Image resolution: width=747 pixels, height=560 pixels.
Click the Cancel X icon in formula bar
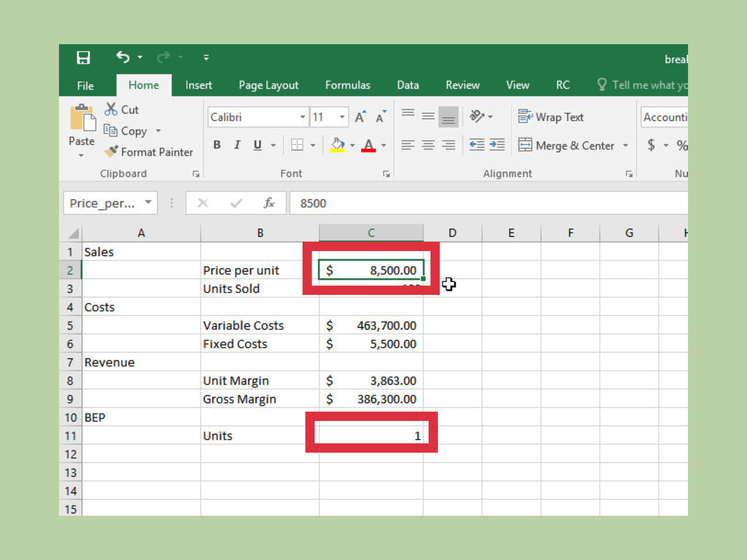(x=203, y=203)
